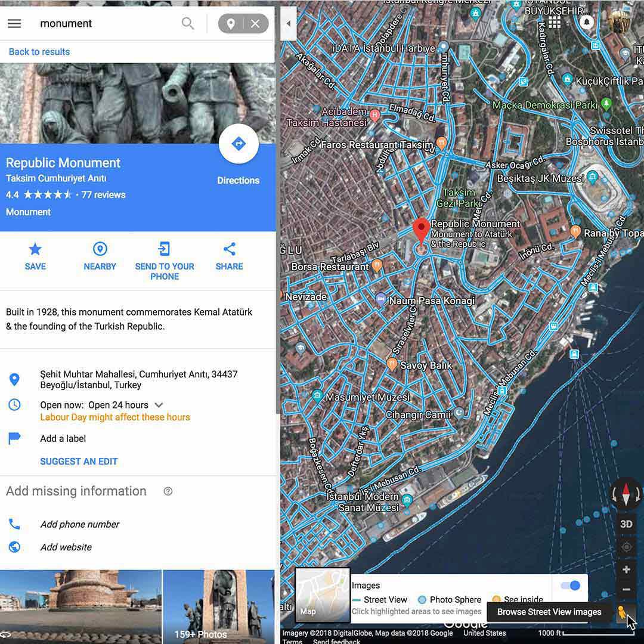The height and width of the screenshot is (644, 644).
Task: Click the Monument category label
Action: click(x=29, y=212)
